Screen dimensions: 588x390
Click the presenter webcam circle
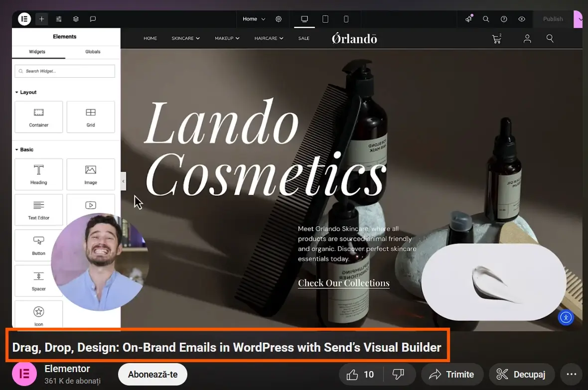(100, 262)
